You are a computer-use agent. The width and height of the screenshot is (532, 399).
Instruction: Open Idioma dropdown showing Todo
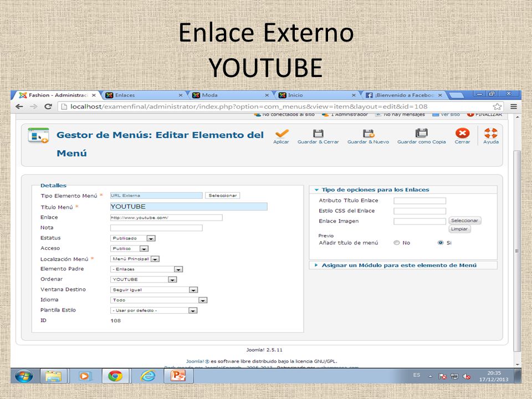click(159, 300)
